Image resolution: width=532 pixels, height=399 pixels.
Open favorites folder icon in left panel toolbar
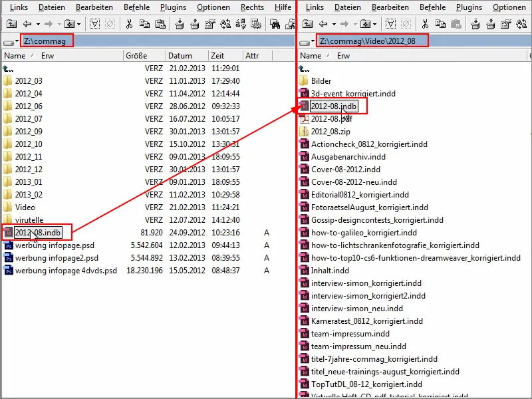pyautogui.click(x=69, y=24)
